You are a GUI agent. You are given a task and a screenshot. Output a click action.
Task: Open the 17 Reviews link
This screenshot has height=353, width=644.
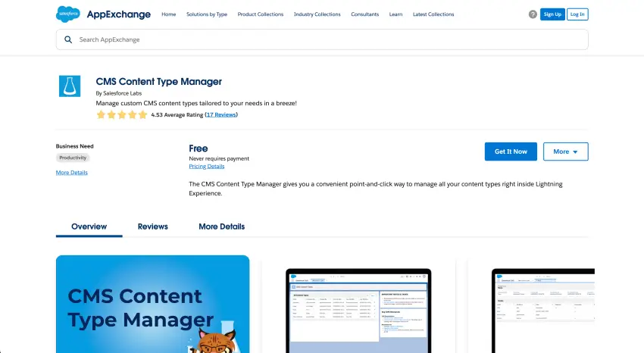[221, 115]
